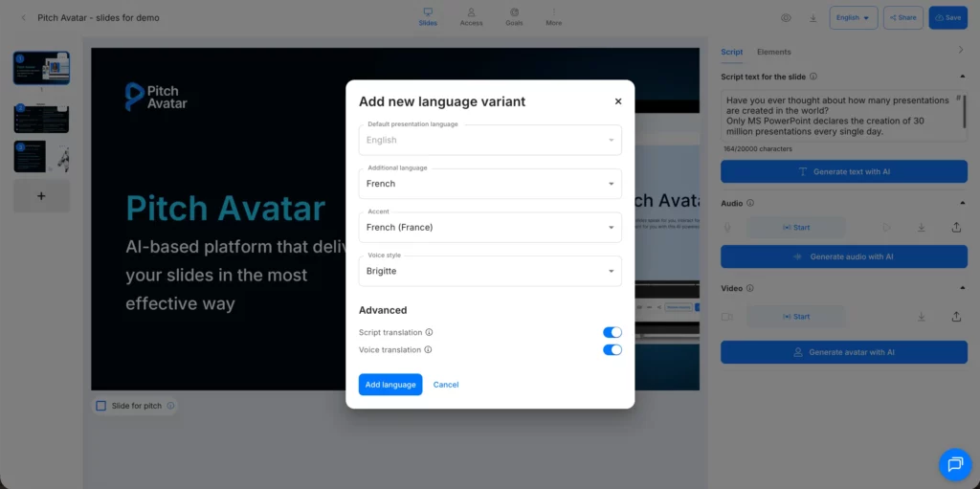Click the preview eye icon in header
The image size is (980, 489).
(786, 17)
